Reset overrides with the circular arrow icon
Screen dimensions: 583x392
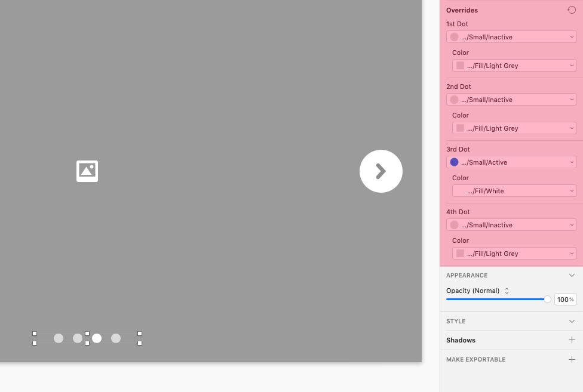click(572, 10)
